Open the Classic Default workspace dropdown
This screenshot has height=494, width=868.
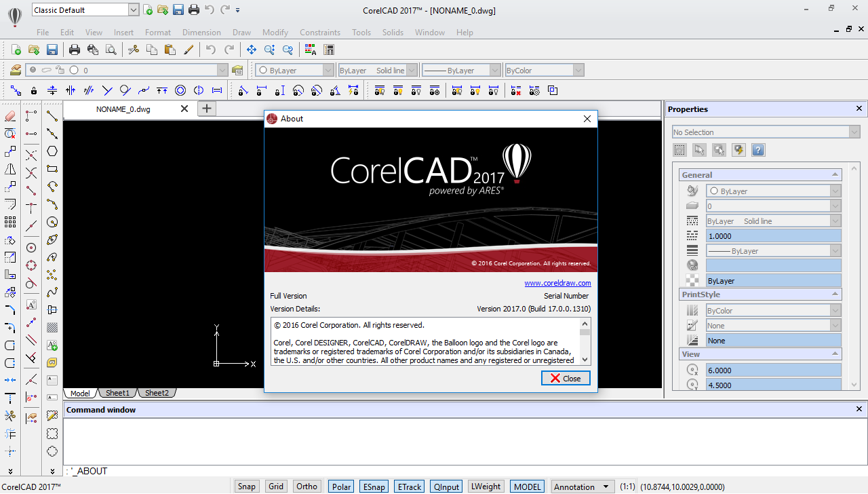tap(133, 9)
